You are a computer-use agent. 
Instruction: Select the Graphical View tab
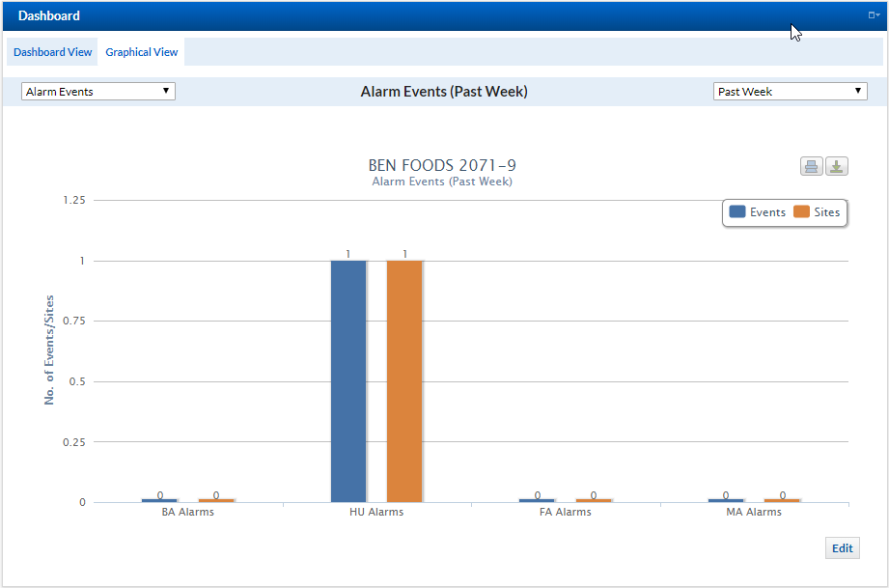coord(142,52)
